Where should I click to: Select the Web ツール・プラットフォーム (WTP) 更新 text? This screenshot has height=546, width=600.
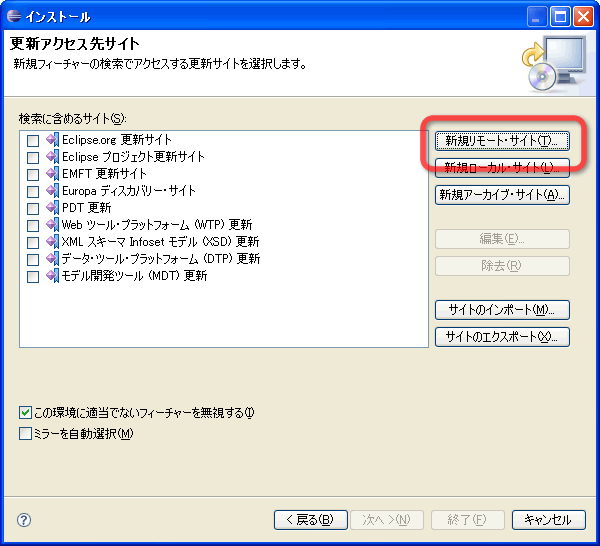pyautogui.click(x=157, y=225)
